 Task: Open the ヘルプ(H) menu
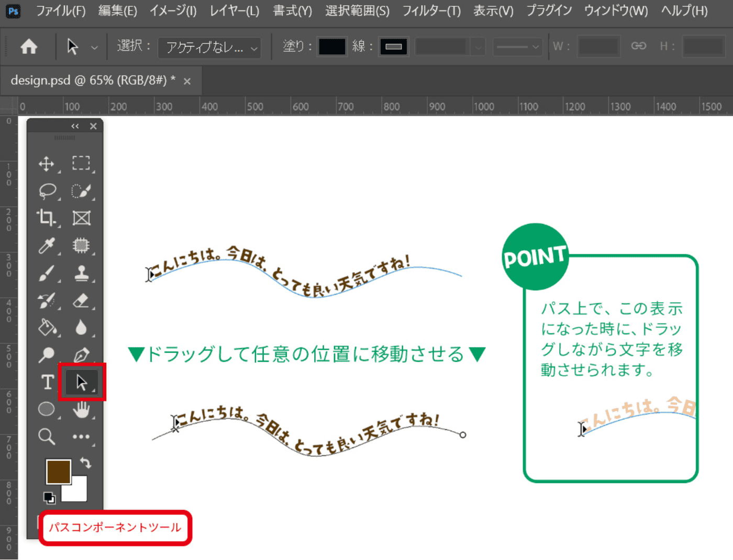click(x=684, y=11)
